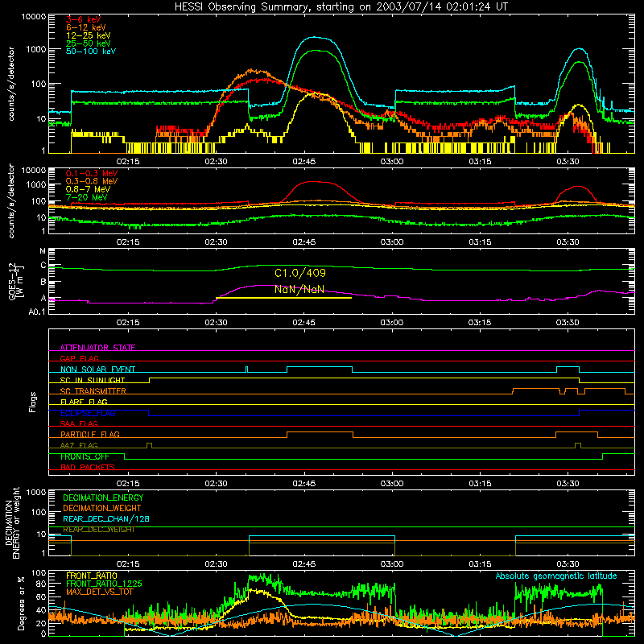The height and width of the screenshot is (644, 644).
Task: Select the red BAD_PACKETS label
Action: 88,467
